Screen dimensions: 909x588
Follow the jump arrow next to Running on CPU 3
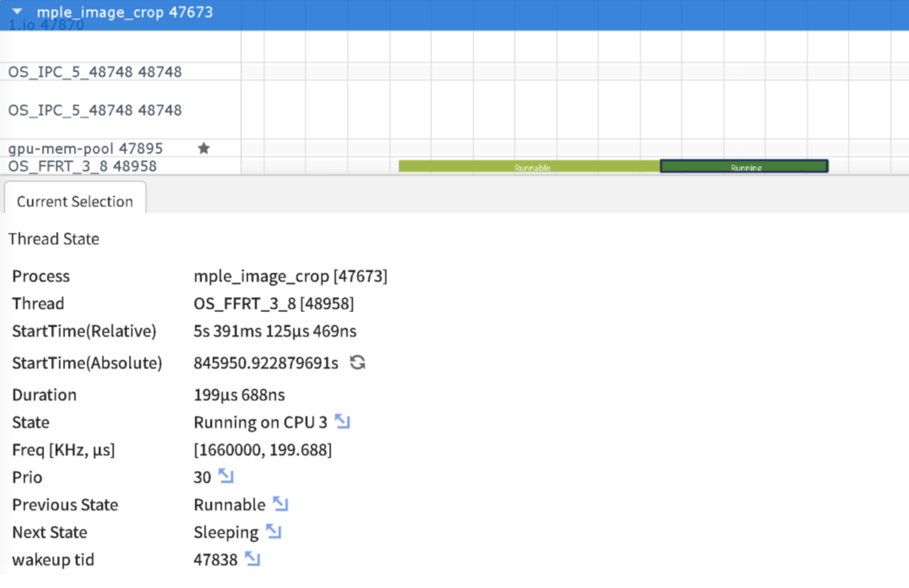342,422
